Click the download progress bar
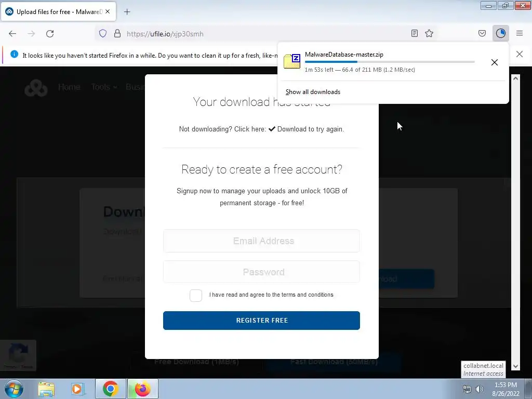The height and width of the screenshot is (399, 532). pos(390,62)
